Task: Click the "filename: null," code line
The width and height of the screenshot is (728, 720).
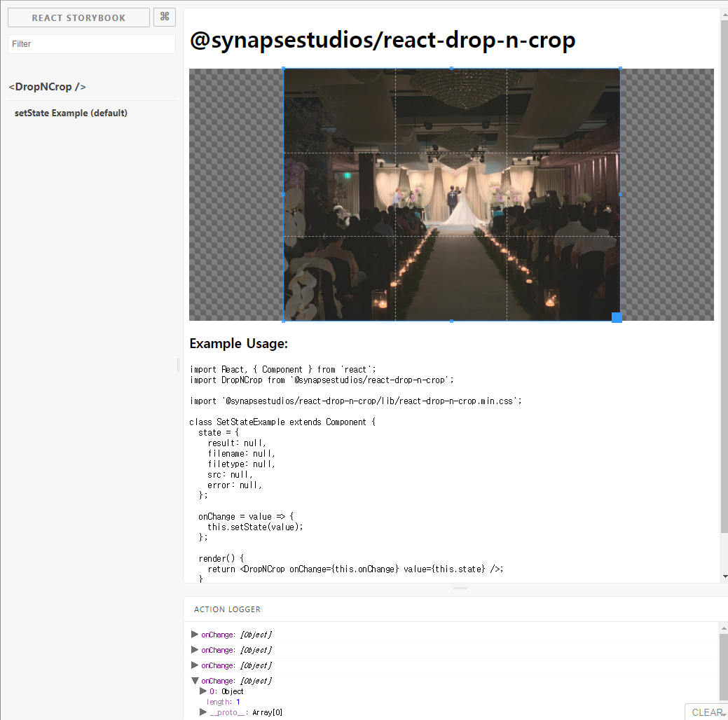Action: (241, 454)
